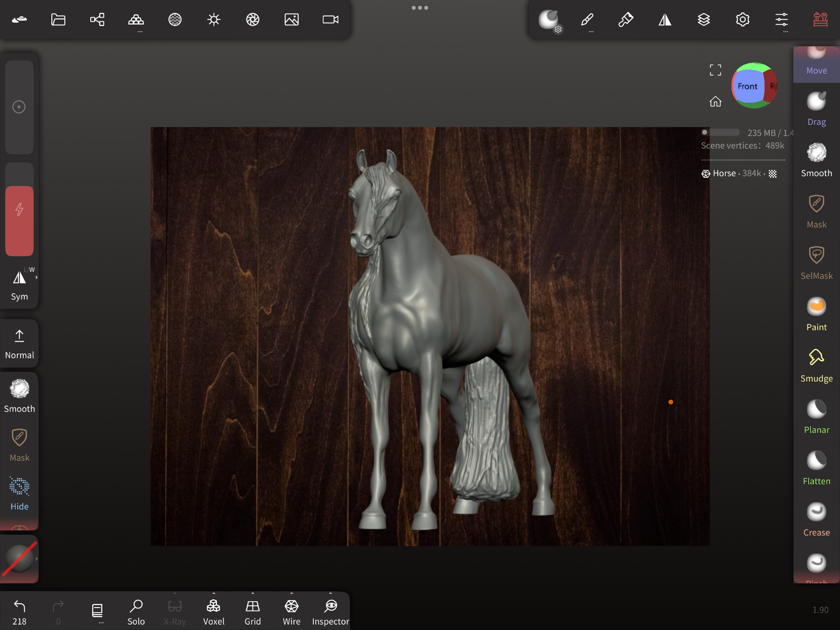Toggle Solo mode
Image resolution: width=840 pixels, height=630 pixels.
click(136, 611)
